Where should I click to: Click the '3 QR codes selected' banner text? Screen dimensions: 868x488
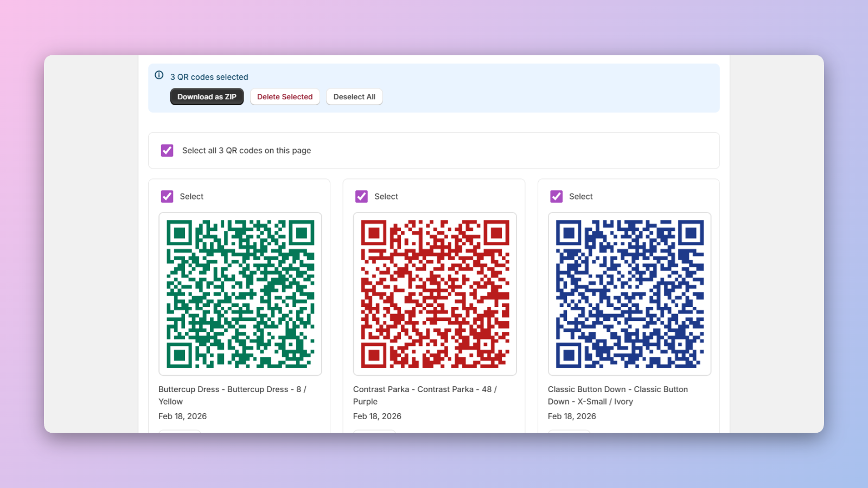[209, 77]
